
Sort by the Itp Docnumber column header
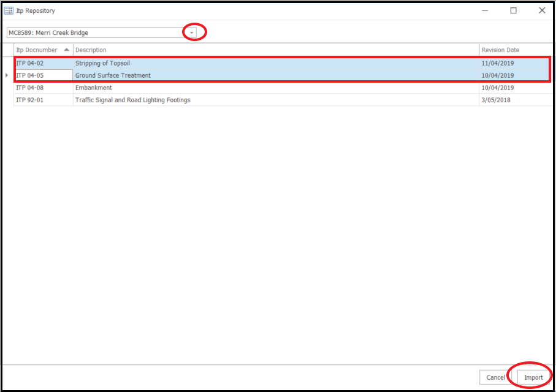37,50
